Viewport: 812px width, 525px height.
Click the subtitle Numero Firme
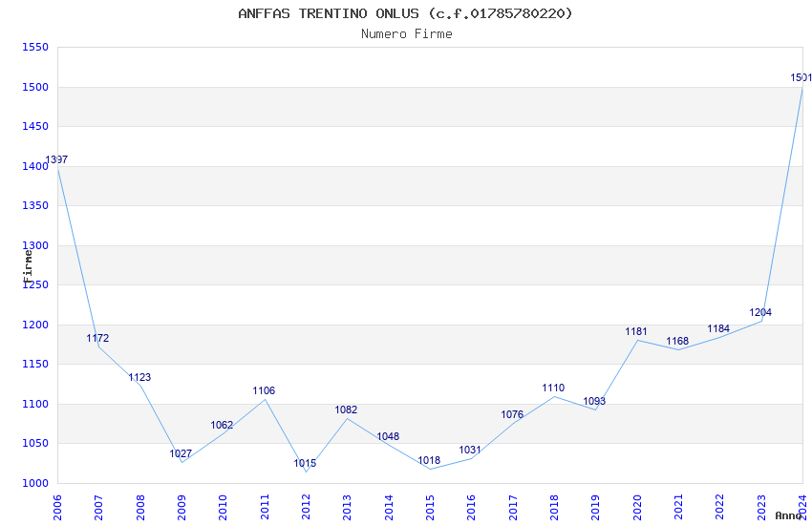407,34
